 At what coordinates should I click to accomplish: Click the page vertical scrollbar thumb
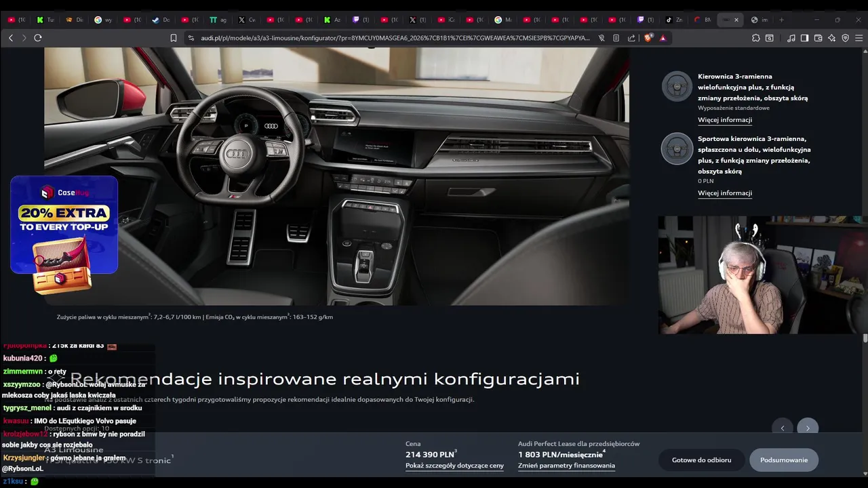tap(865, 338)
